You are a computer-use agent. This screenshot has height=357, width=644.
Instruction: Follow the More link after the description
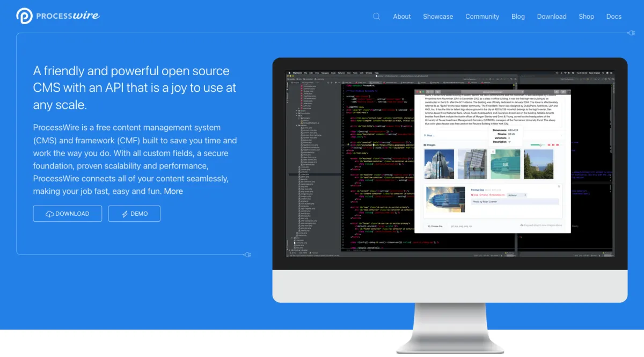click(173, 192)
